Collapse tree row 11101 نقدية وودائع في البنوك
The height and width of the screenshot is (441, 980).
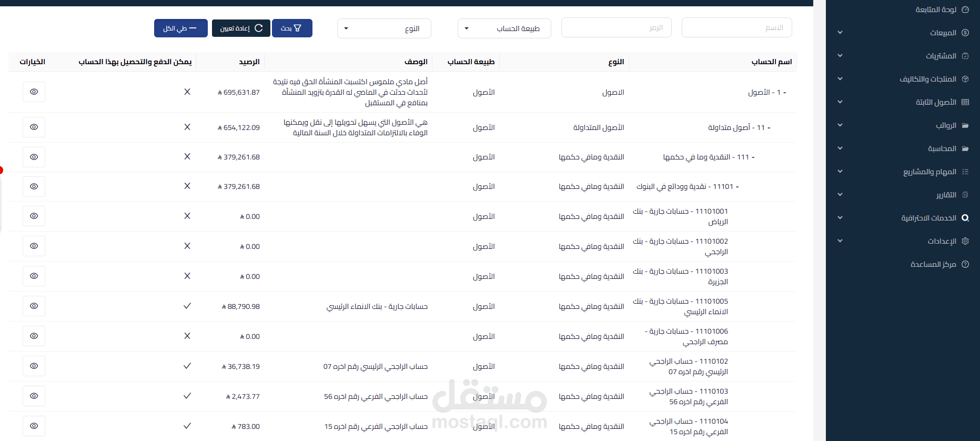click(737, 186)
